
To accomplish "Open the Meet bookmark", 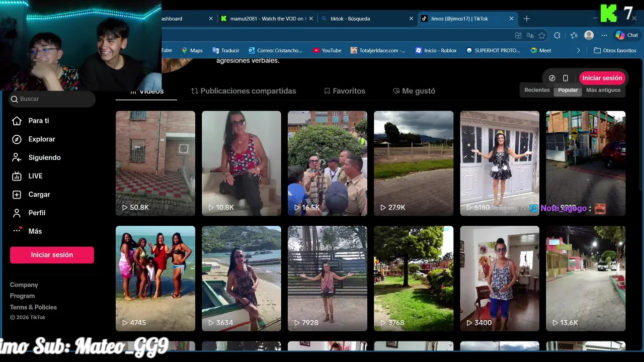I will click(541, 50).
